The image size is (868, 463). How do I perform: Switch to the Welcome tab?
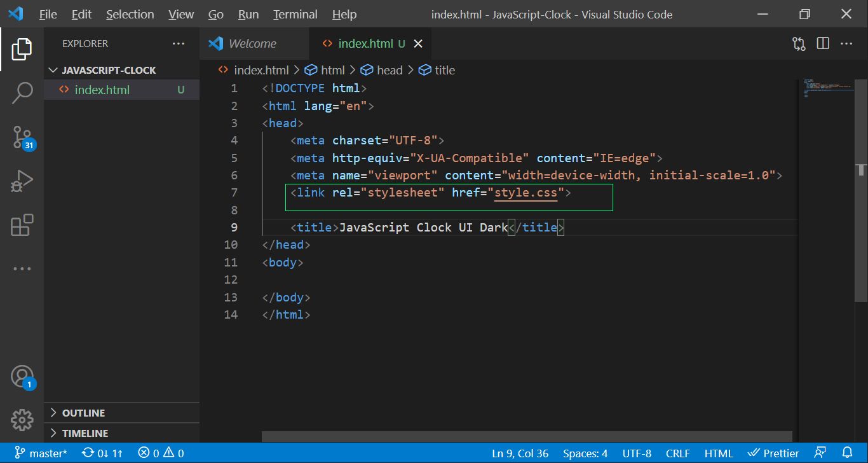pyautogui.click(x=254, y=44)
